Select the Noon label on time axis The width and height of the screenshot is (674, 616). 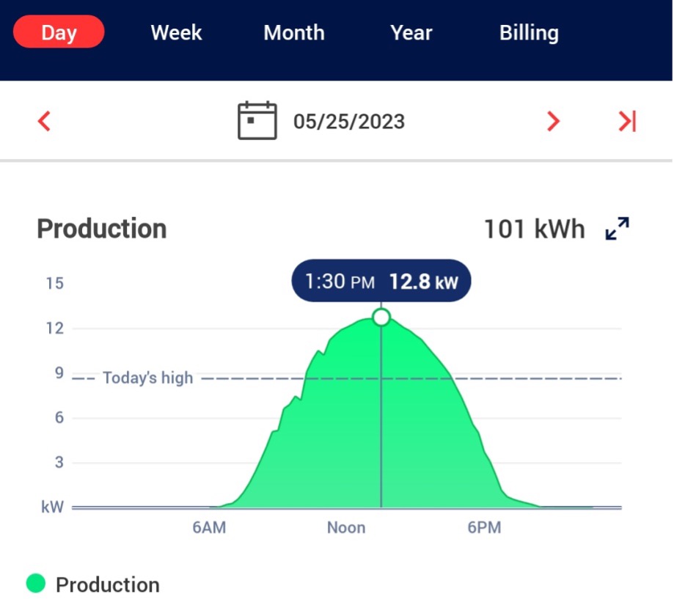coord(346,528)
